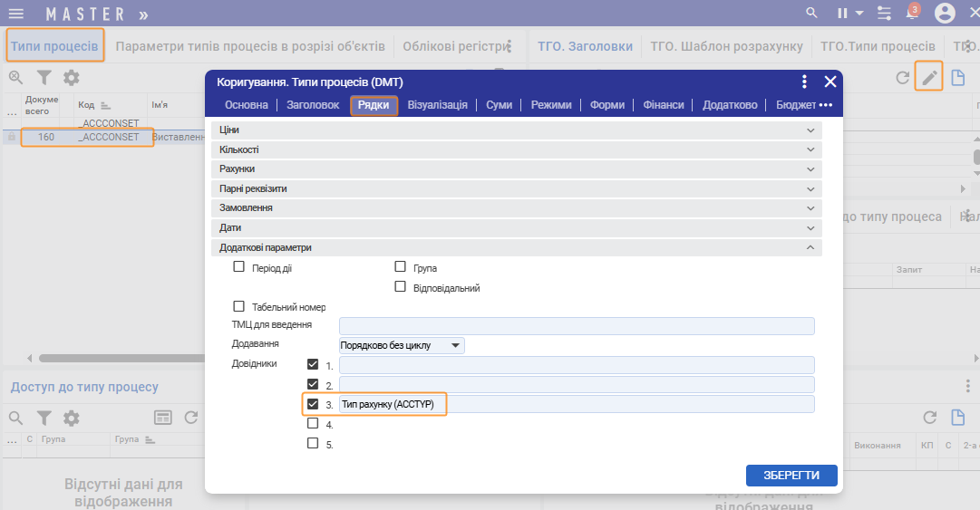980x510 pixels.
Task: Switch to Заголовок tab
Action: (313, 105)
